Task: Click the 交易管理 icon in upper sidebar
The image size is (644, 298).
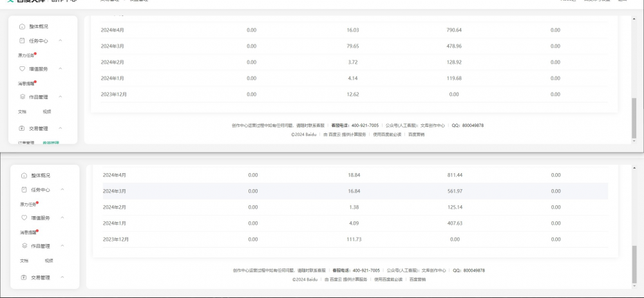Action: point(23,129)
